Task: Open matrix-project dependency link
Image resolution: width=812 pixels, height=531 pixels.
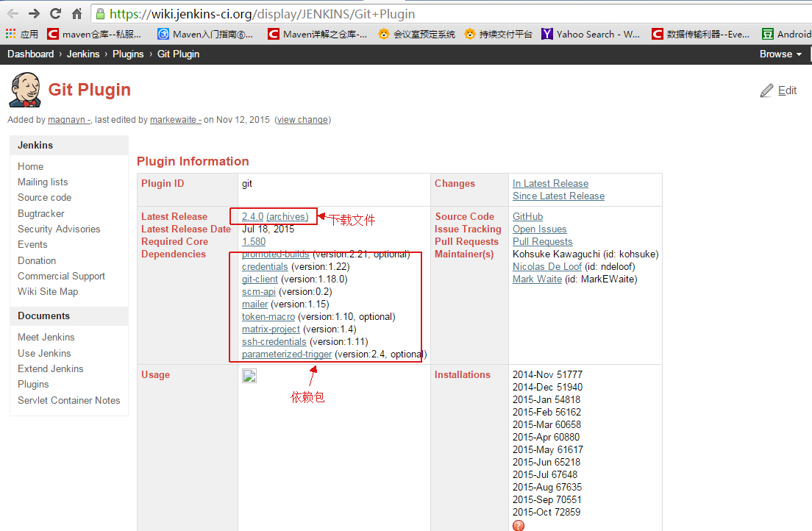Action: [271, 329]
